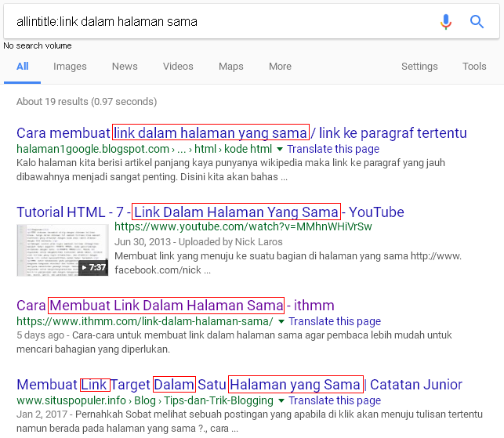The width and height of the screenshot is (504, 438).
Task: Open the 'Tutorial HTML - 7' YouTube result
Action: click(x=210, y=212)
